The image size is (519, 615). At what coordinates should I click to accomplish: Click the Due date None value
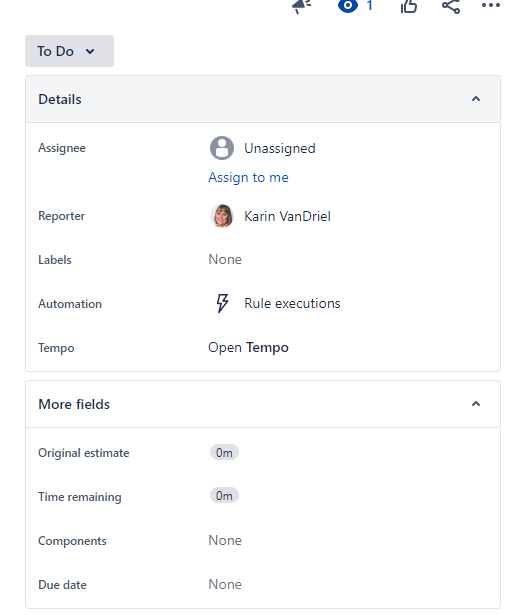tap(225, 584)
